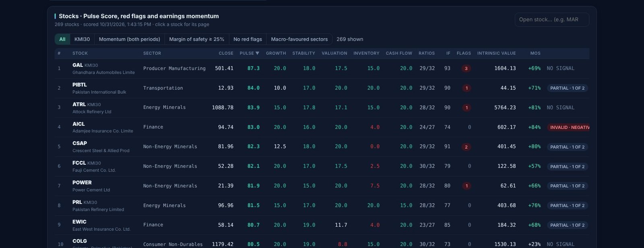Toggle Momentum (both periods) filter
The image size is (644, 248).
(130, 39)
